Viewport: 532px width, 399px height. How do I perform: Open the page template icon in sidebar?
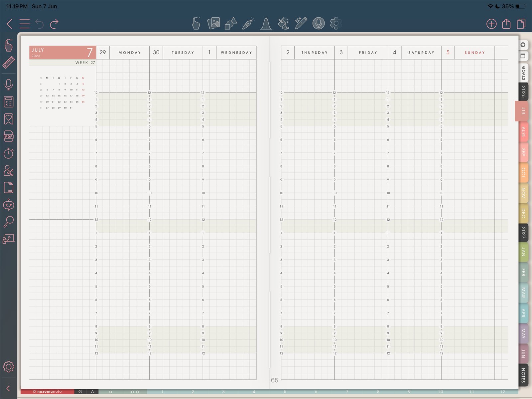pyautogui.click(x=9, y=188)
